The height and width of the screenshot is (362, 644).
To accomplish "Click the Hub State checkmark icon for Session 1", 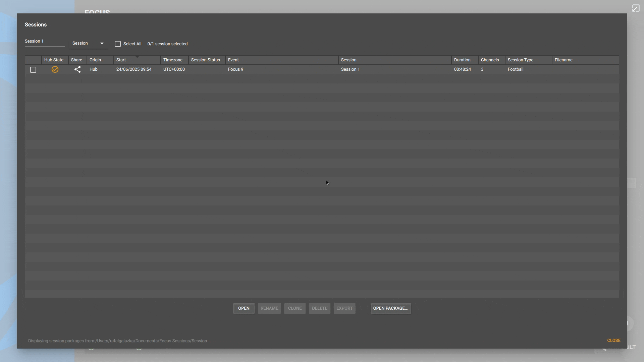I will [55, 69].
